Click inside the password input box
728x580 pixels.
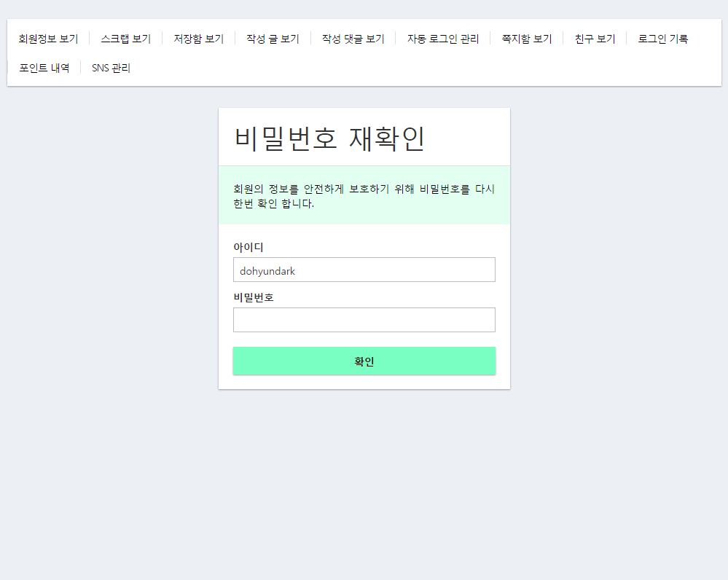364,319
